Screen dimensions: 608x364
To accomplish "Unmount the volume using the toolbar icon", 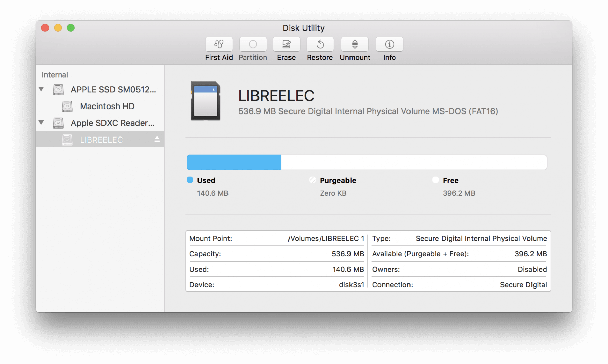I will pyautogui.click(x=355, y=44).
